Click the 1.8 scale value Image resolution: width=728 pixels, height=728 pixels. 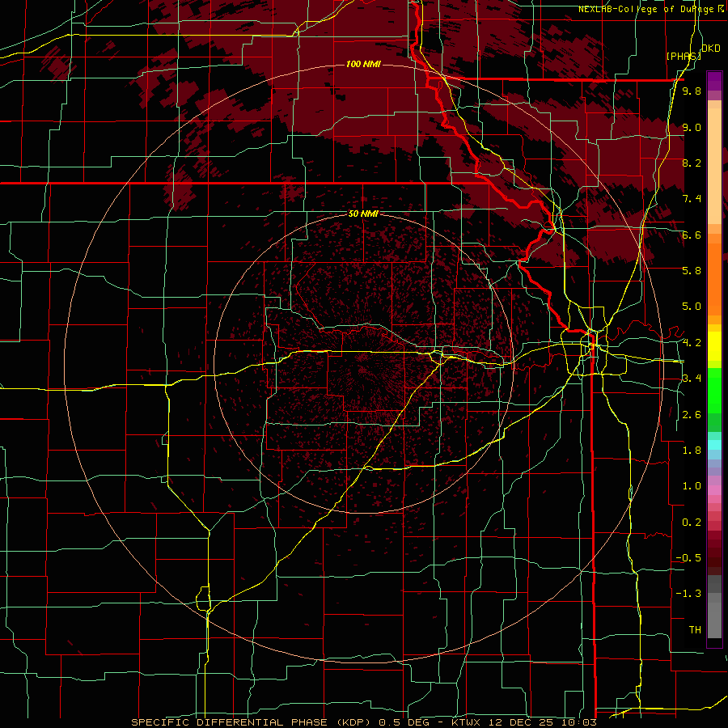coord(692,451)
